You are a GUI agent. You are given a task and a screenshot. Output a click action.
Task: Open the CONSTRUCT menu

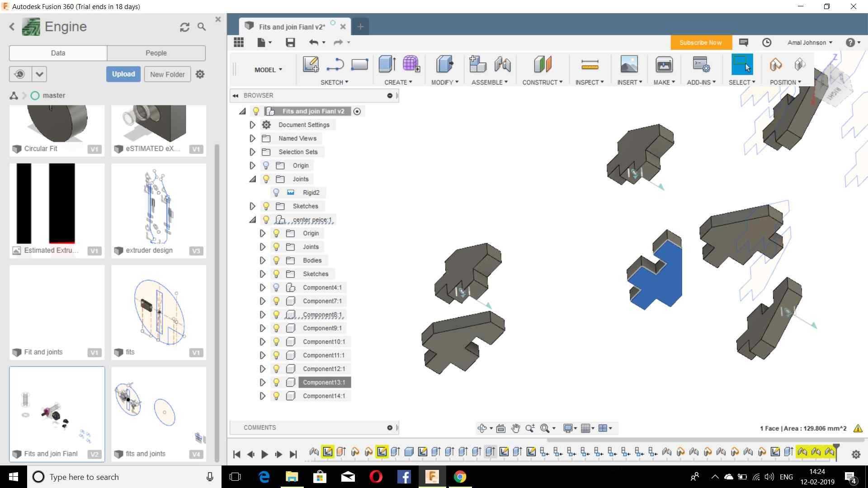[x=542, y=82]
